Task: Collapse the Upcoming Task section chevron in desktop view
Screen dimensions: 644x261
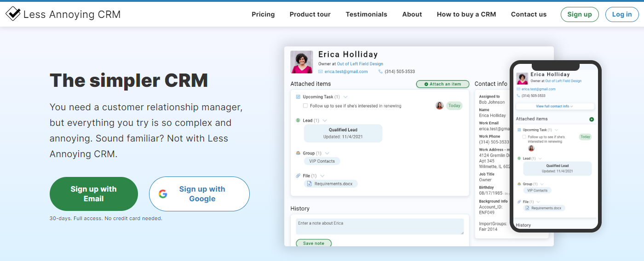Action: click(x=345, y=97)
